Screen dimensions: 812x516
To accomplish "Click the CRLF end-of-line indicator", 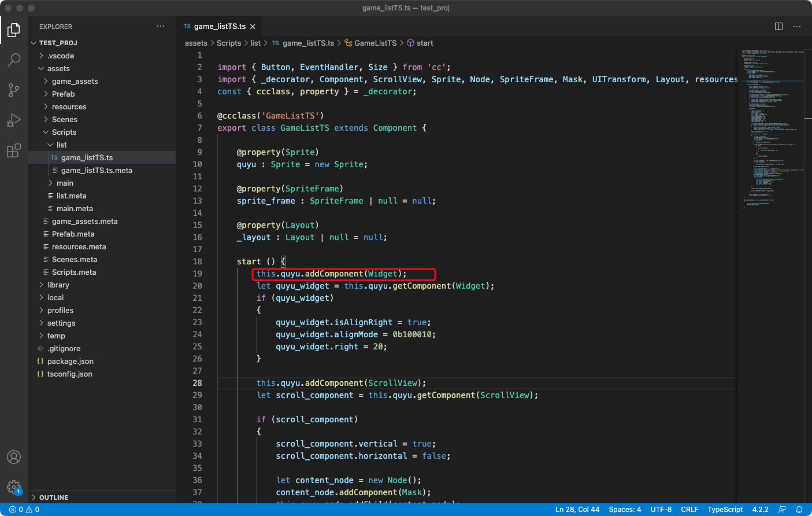I will click(x=689, y=510).
